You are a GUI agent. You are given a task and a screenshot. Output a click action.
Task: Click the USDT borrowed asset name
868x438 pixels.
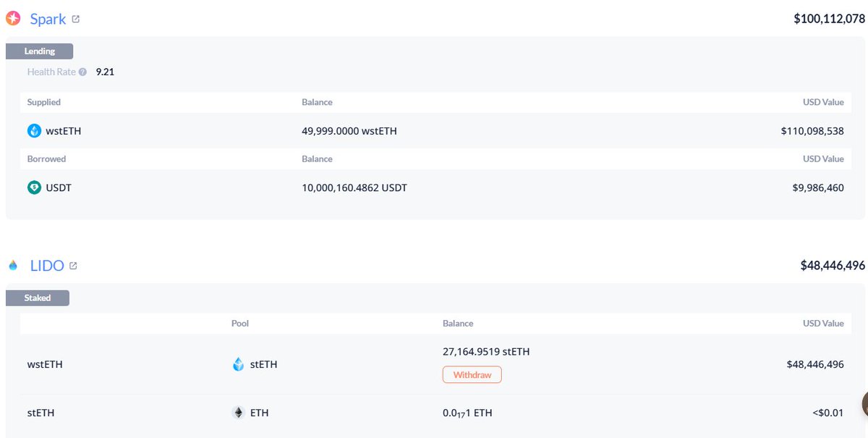coord(59,188)
